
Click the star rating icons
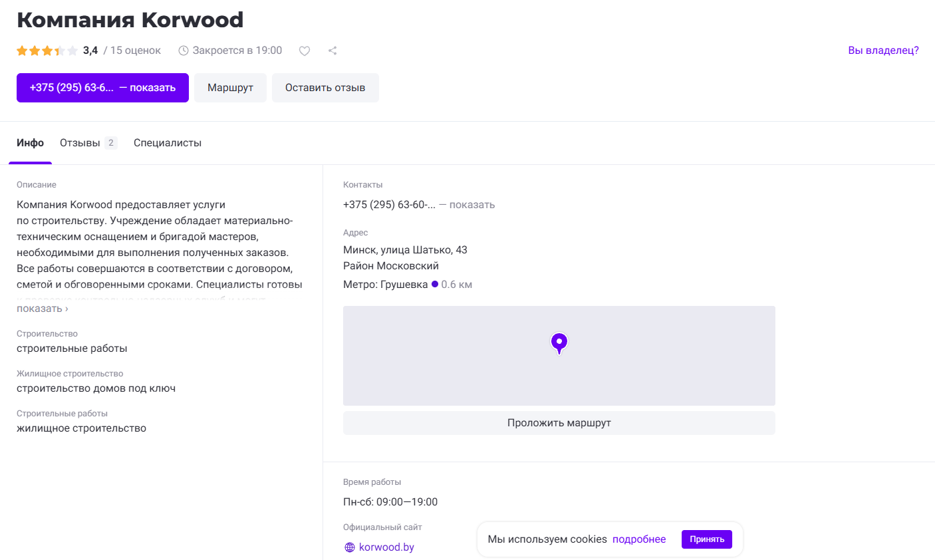coord(47,51)
